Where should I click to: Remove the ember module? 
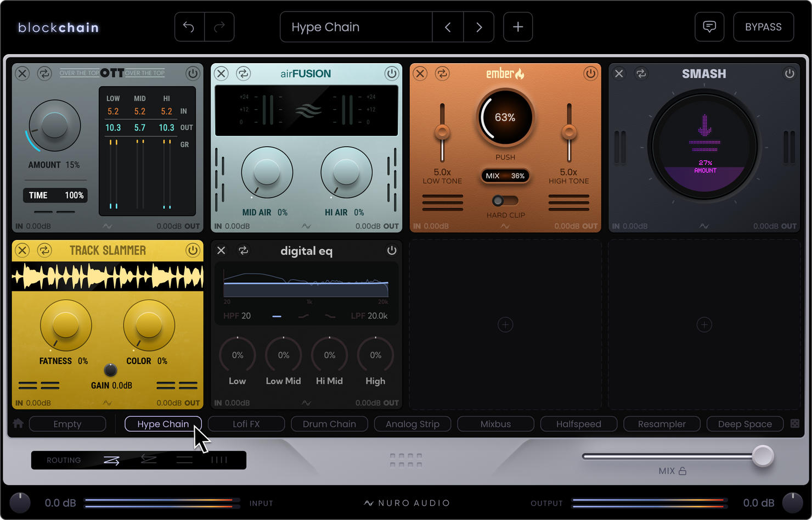coord(420,74)
